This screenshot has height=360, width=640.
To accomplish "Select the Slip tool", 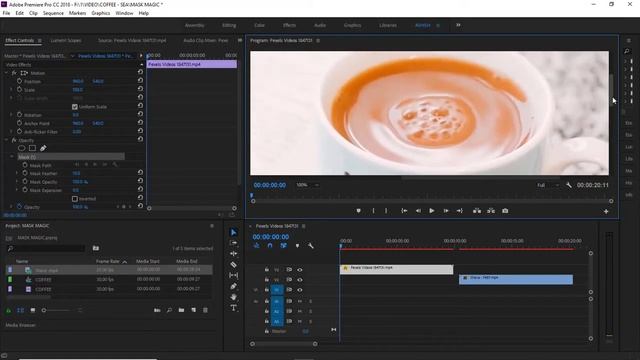I will point(233,276).
